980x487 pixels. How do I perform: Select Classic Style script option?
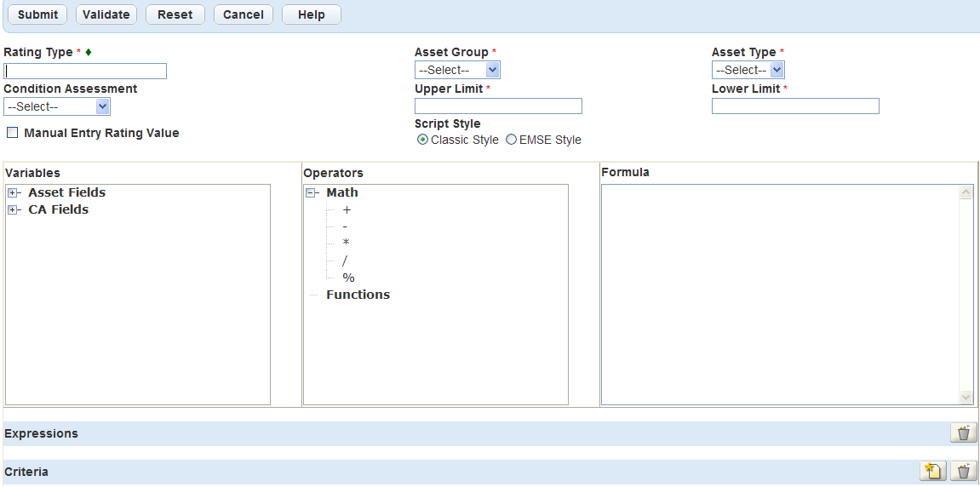coord(423,140)
